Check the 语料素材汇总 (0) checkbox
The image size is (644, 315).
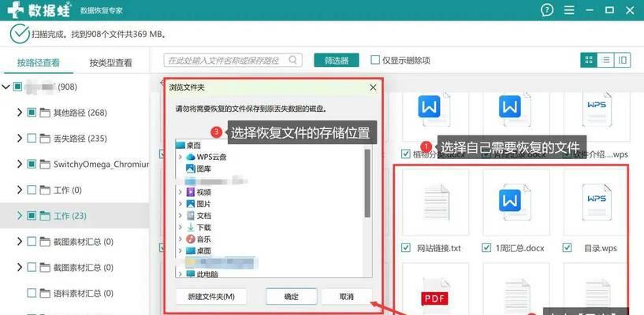(x=32, y=293)
